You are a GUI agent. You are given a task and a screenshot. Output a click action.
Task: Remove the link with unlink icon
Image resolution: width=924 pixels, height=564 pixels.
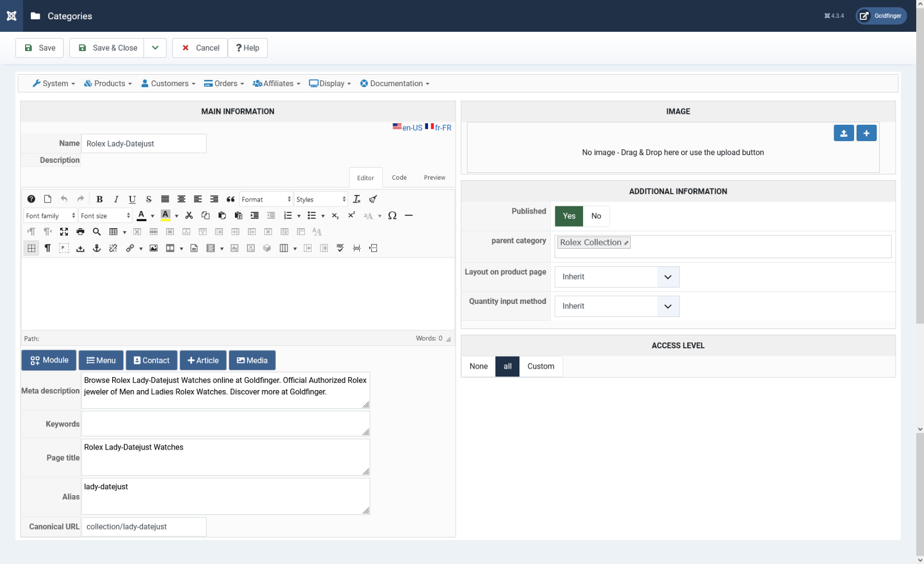[x=113, y=248]
